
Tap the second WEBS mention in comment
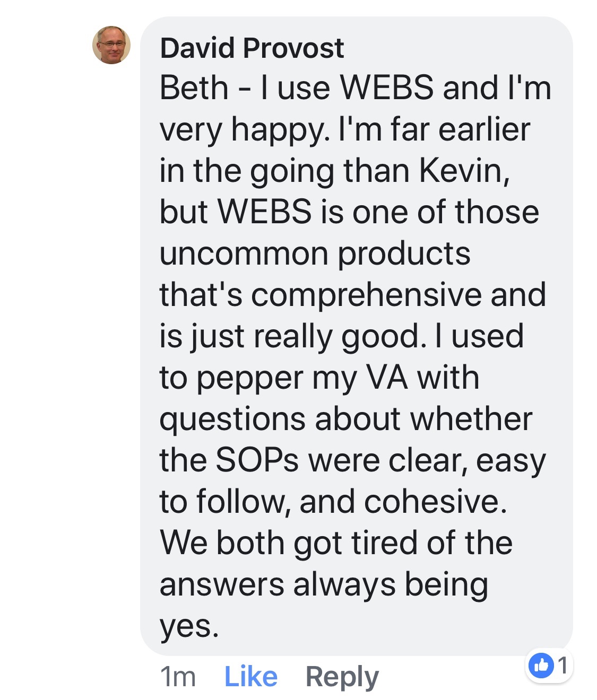click(x=265, y=212)
